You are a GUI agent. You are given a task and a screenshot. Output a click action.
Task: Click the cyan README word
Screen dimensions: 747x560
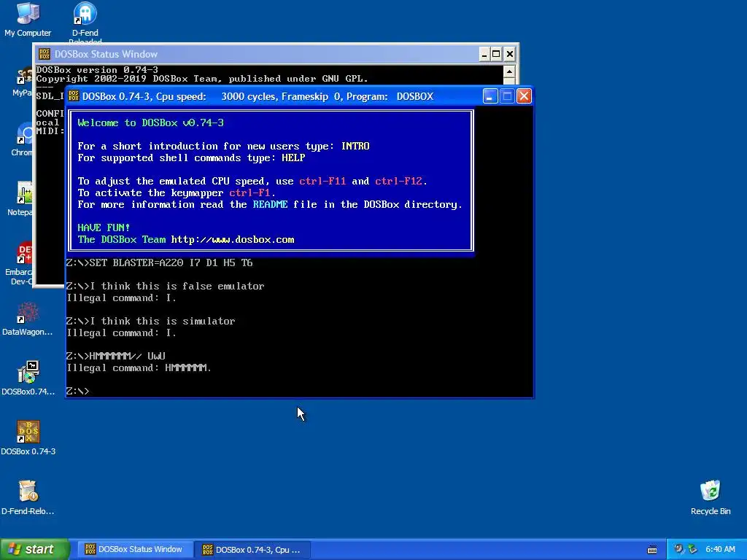pos(270,204)
